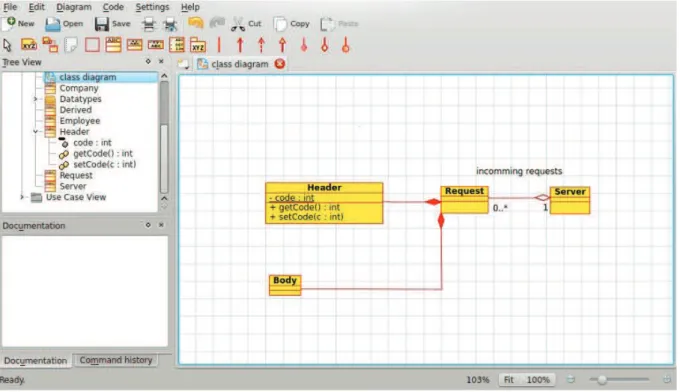
Task: Select Employee in the tree
Action: pos(80,121)
